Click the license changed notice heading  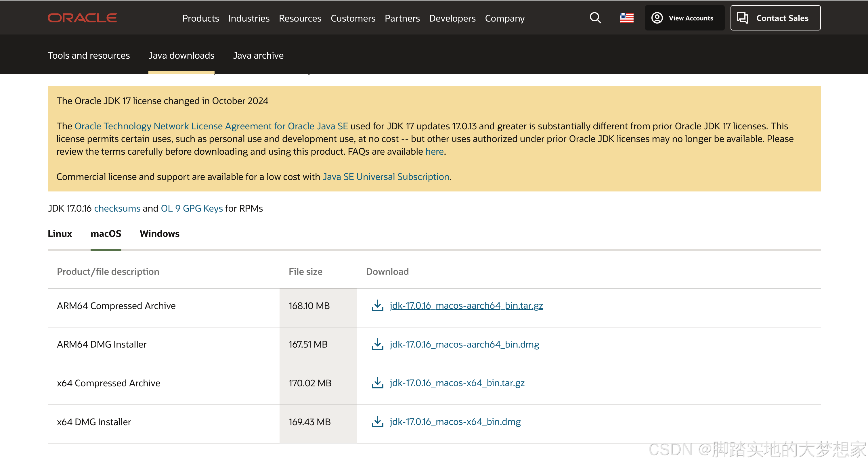click(x=162, y=101)
